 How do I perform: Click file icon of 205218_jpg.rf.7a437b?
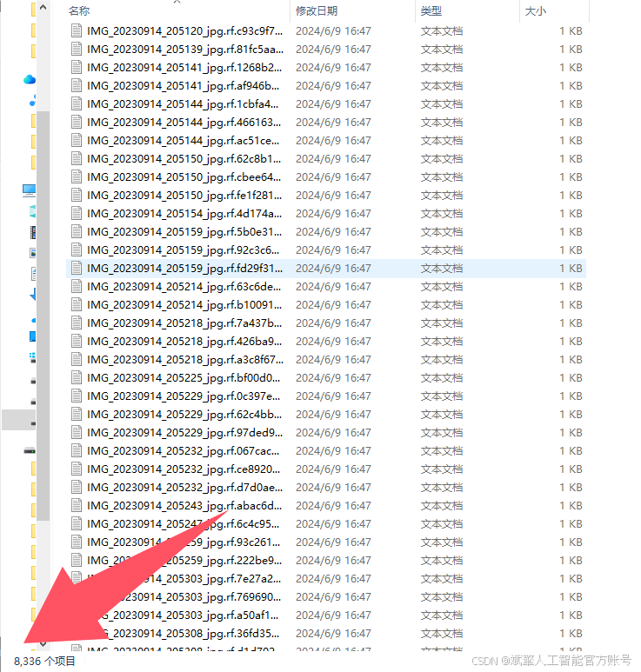pos(77,323)
